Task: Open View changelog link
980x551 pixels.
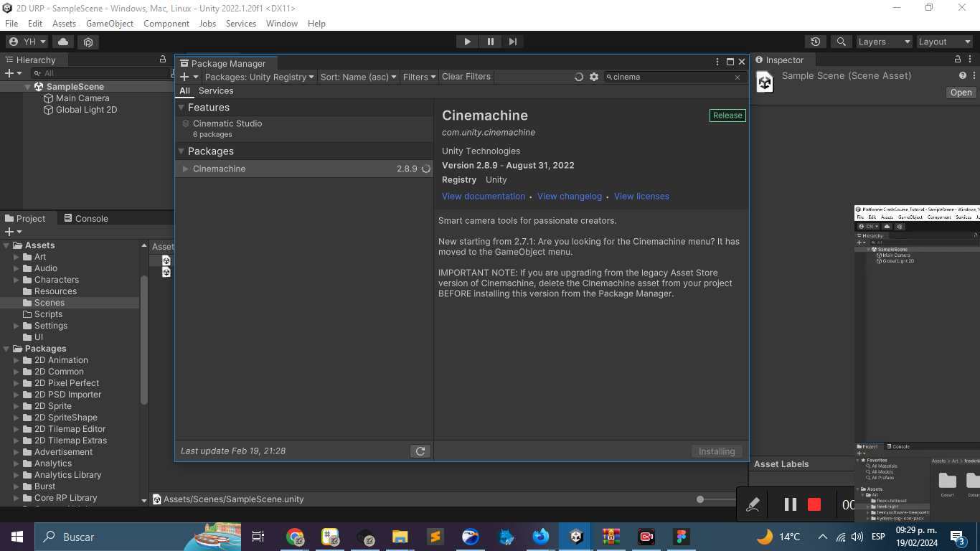Action: [570, 197]
